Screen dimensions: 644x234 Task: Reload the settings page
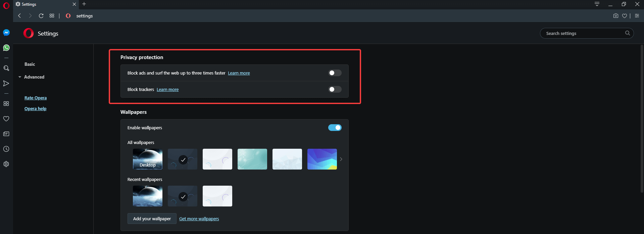(41, 16)
